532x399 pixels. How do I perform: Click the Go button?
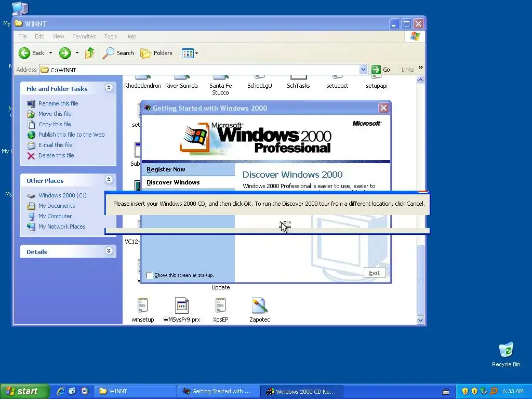tap(381, 70)
